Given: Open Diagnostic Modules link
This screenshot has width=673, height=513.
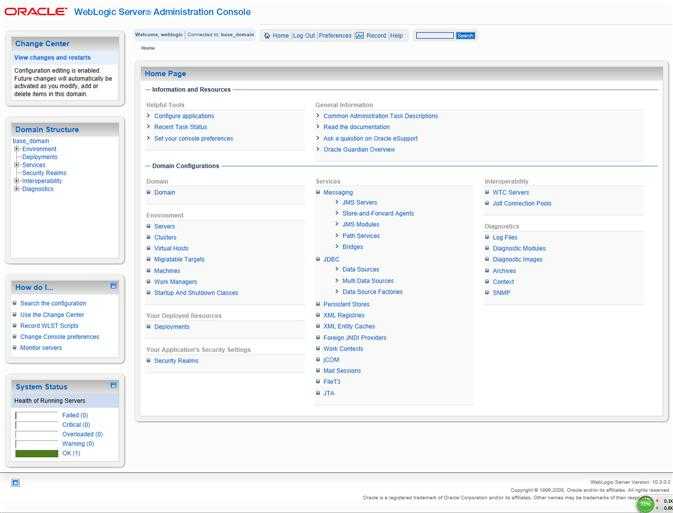Looking at the screenshot, I should coord(519,249).
